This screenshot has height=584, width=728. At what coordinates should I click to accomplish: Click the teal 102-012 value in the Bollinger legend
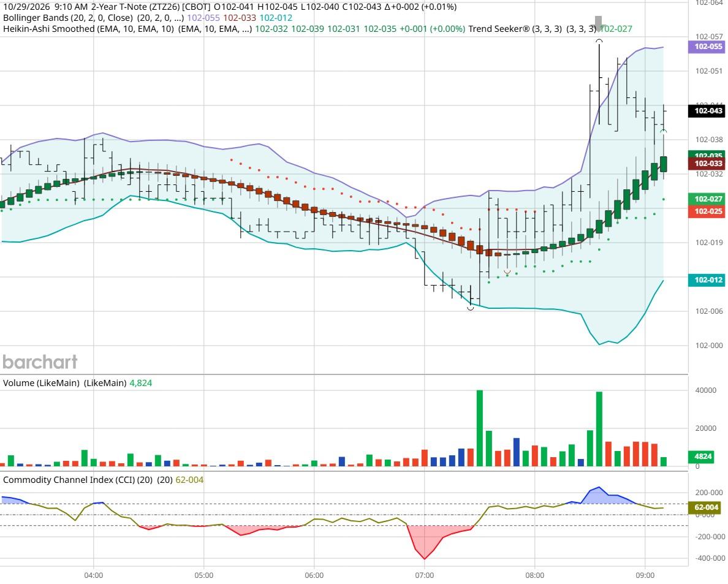point(276,18)
